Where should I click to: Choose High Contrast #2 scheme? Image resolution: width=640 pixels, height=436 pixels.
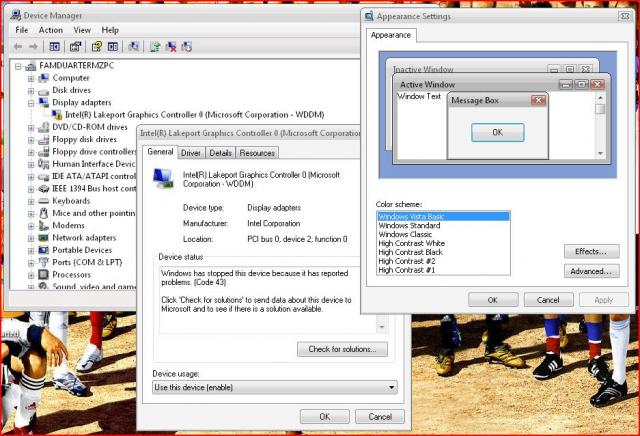[x=443, y=261]
